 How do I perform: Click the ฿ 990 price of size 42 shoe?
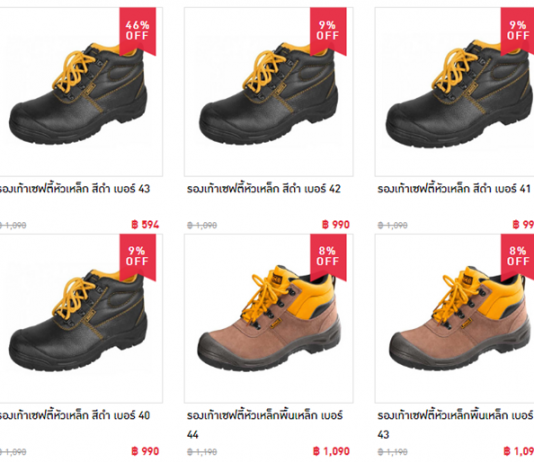(336, 225)
